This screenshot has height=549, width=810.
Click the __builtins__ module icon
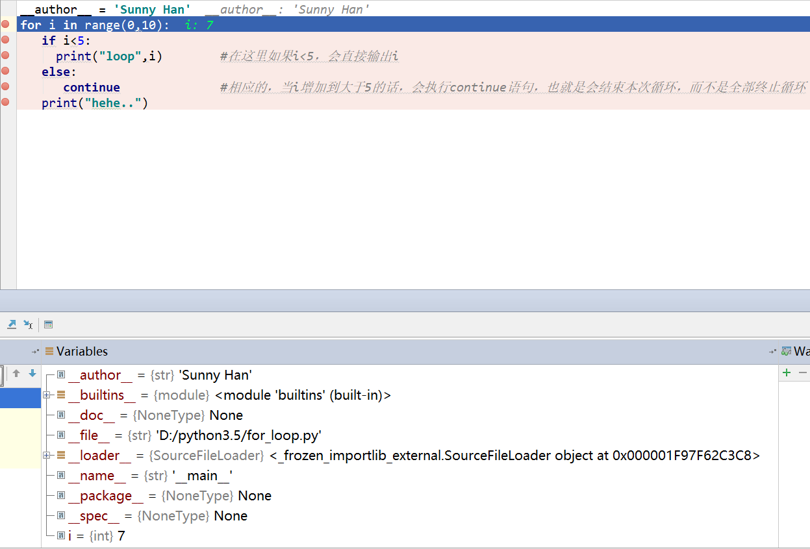tap(61, 395)
